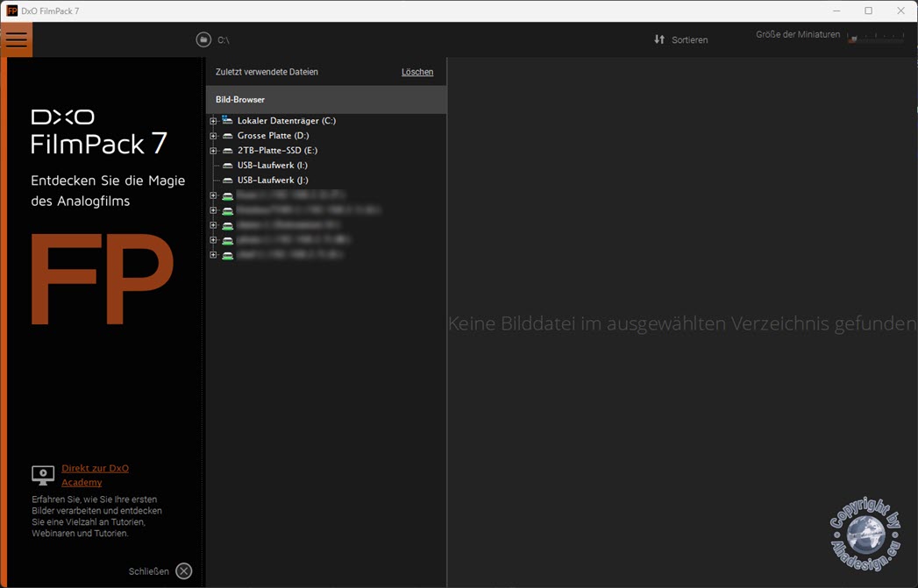This screenshot has height=588, width=918.
Task: Expand 2TB-Platte-SSD (E:) tree node
Action: click(213, 151)
